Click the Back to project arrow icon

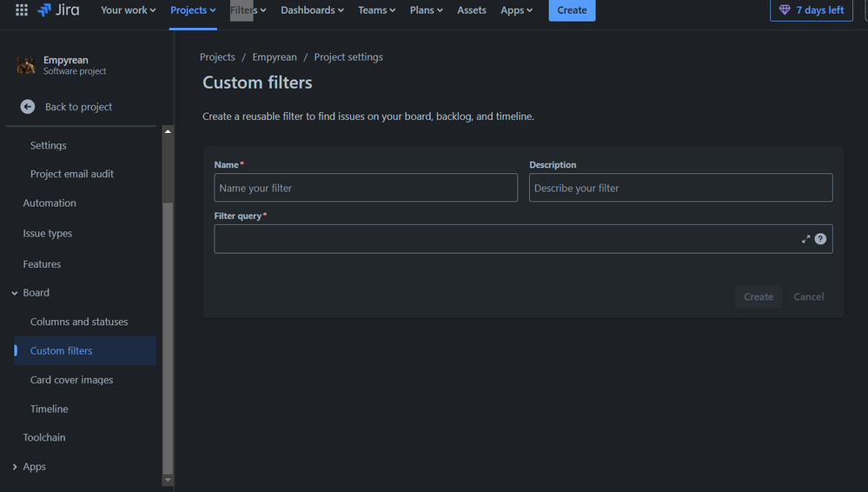coord(28,106)
